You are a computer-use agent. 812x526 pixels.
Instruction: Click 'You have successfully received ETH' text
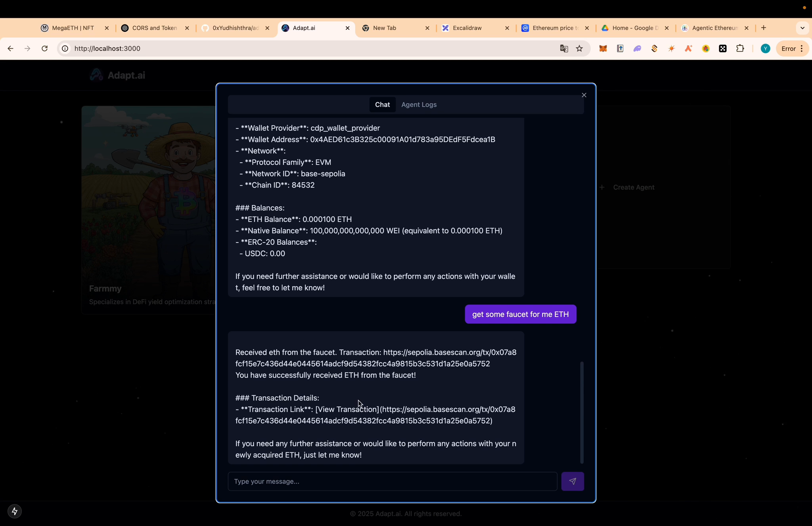point(326,375)
